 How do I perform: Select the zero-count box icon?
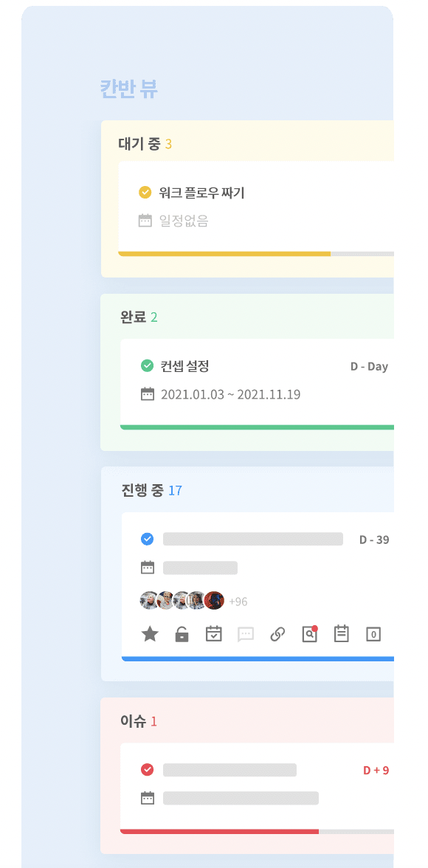373,633
